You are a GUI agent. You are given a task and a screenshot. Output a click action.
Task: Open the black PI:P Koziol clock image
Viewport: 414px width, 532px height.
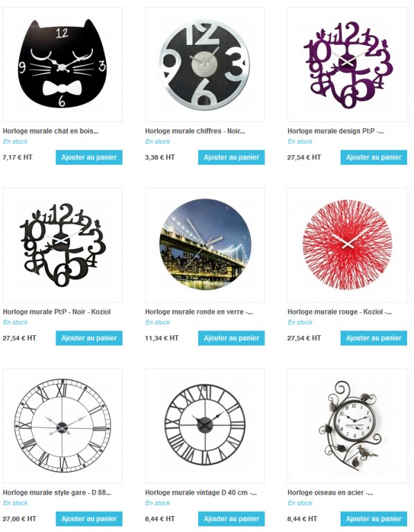[62, 245]
